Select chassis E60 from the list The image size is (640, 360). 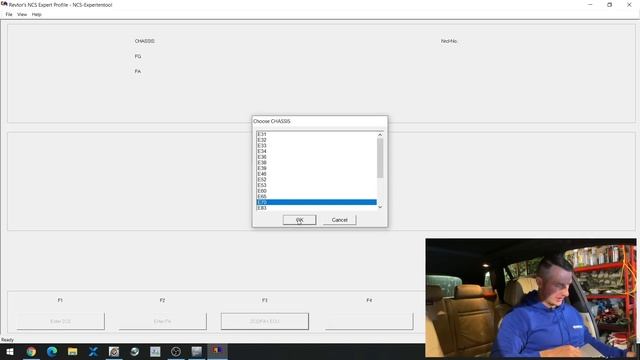pyautogui.click(x=316, y=191)
